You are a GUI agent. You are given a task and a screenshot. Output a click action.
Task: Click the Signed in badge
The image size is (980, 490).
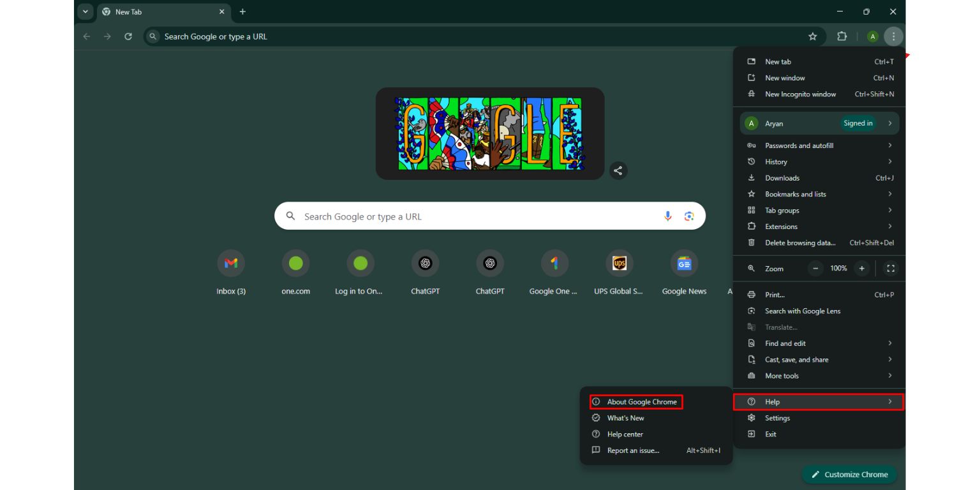[x=857, y=123]
